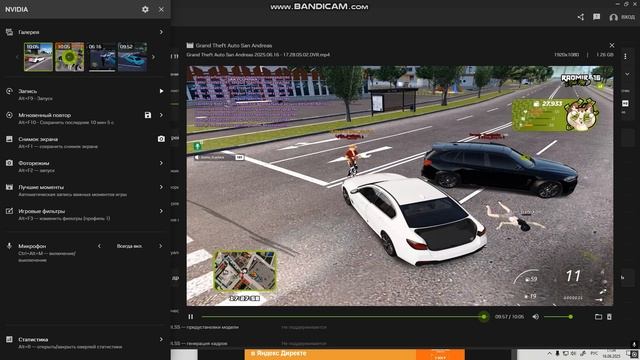Expand the Фоторежим options arrow
This screenshot has width=640, height=360.
coord(161,163)
